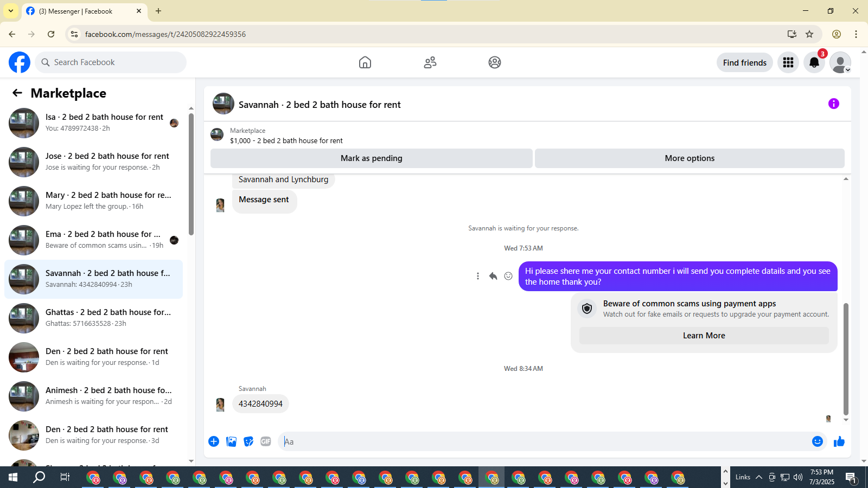Open the Ema rental conversation
868x488 pixels.
point(94,240)
